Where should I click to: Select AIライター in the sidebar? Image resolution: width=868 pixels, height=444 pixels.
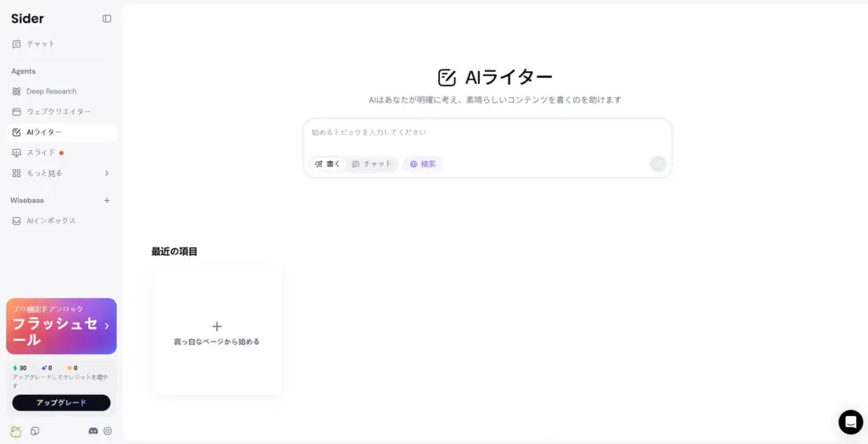coord(61,132)
